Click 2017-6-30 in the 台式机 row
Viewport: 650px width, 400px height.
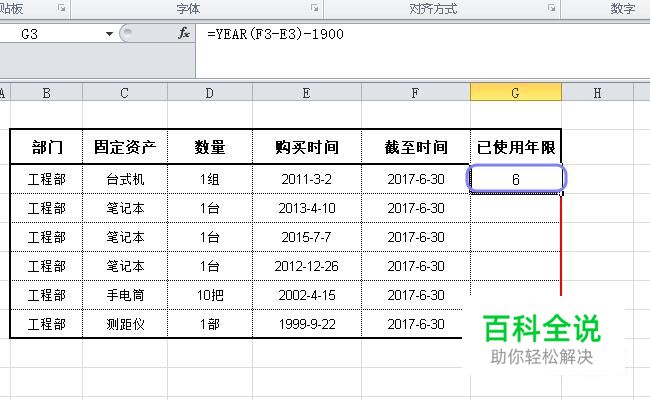[416, 179]
